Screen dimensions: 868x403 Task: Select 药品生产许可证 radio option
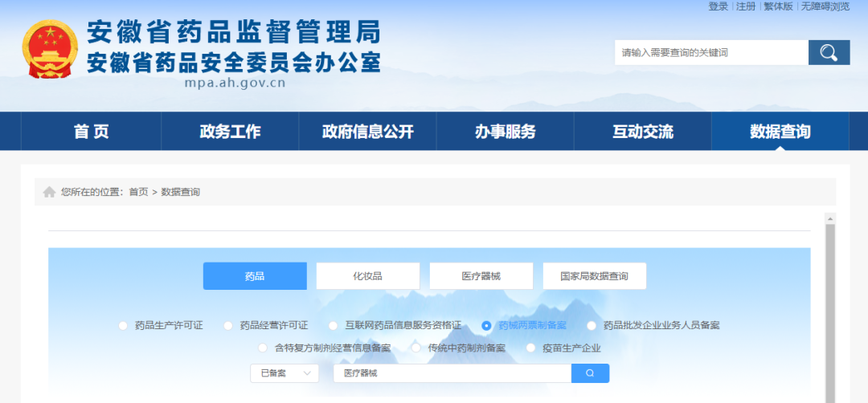point(123,326)
